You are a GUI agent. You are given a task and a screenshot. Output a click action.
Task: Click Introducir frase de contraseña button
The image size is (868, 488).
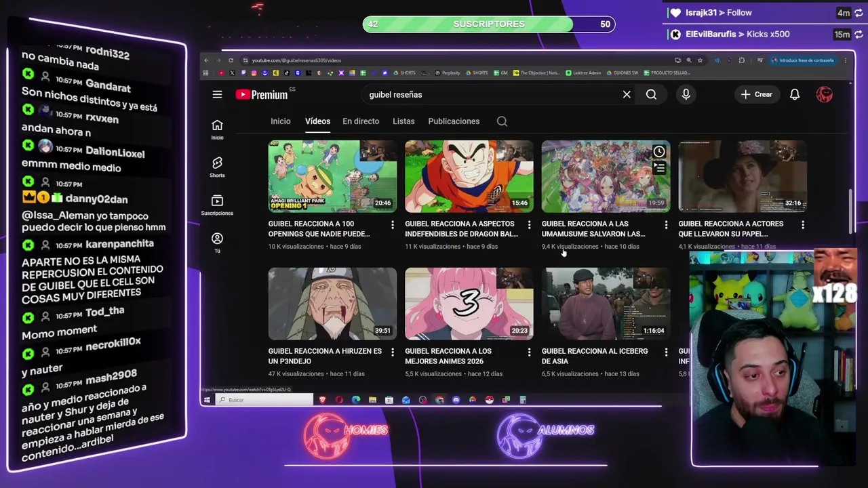click(x=803, y=60)
